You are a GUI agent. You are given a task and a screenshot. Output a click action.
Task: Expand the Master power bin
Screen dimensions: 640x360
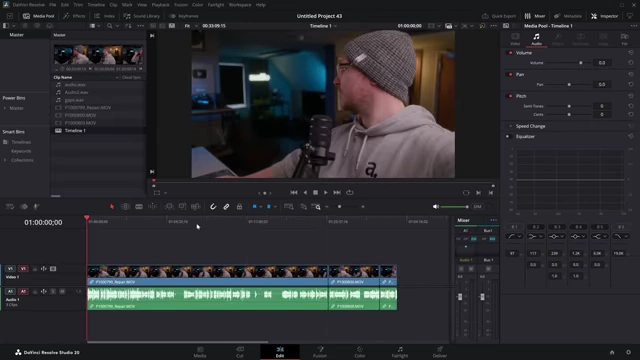pos(5,108)
